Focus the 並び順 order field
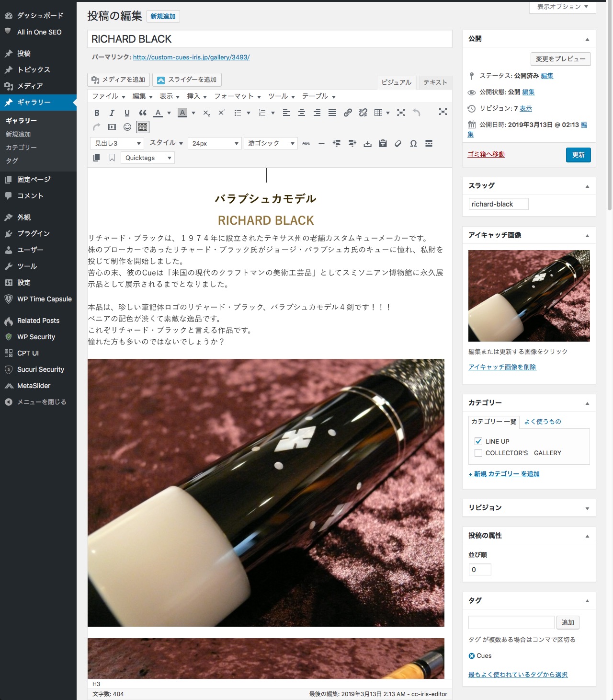613x700 pixels. click(x=480, y=570)
